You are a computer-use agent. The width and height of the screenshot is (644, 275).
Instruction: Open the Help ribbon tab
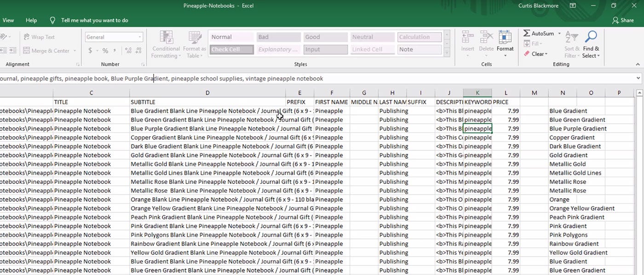click(31, 20)
